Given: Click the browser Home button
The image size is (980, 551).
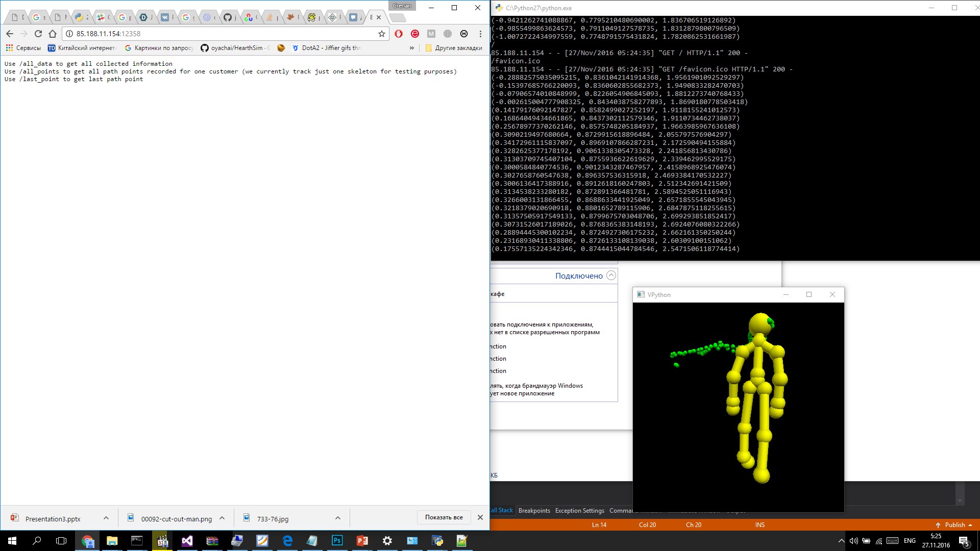Looking at the screenshot, I should (x=53, y=34).
